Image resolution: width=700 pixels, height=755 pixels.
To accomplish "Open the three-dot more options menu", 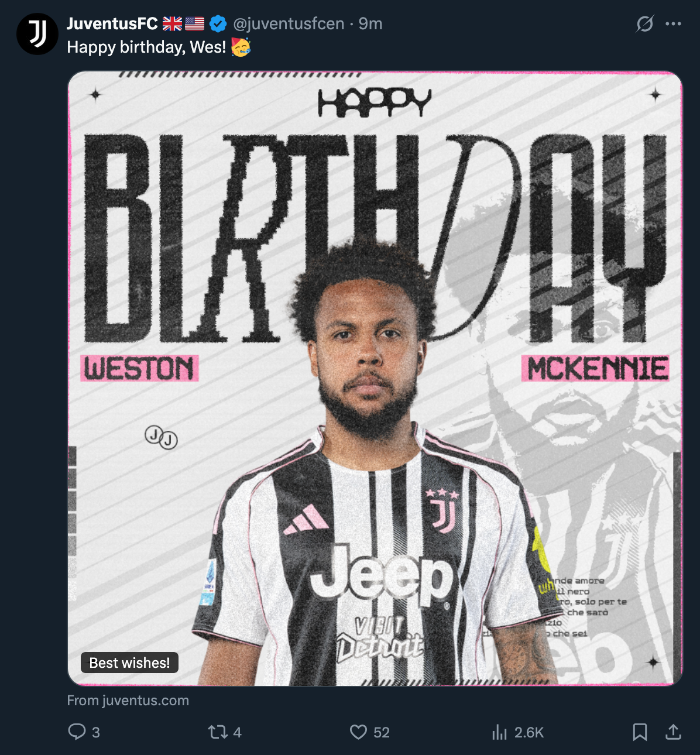I will [x=673, y=24].
